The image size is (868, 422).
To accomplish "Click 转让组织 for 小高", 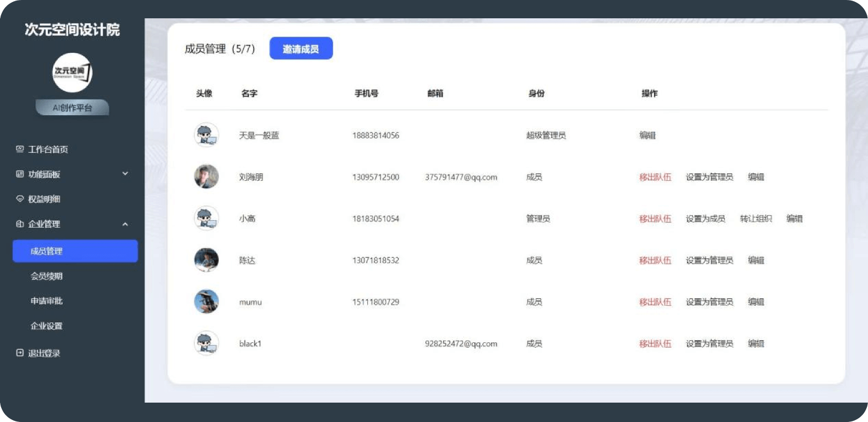I will pos(756,219).
